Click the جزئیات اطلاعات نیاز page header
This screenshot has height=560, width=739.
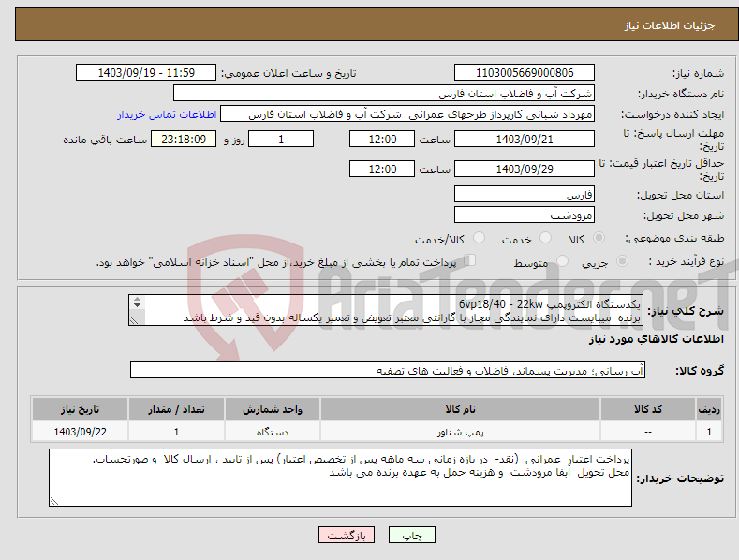click(670, 25)
